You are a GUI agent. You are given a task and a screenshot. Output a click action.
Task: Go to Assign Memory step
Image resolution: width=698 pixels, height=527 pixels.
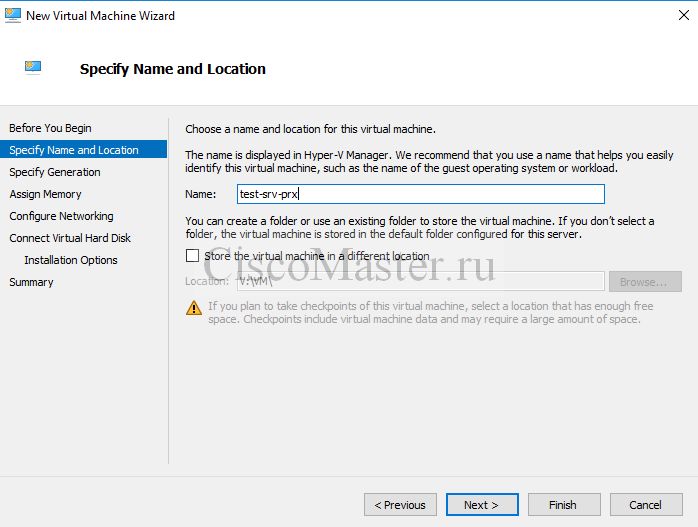point(45,194)
